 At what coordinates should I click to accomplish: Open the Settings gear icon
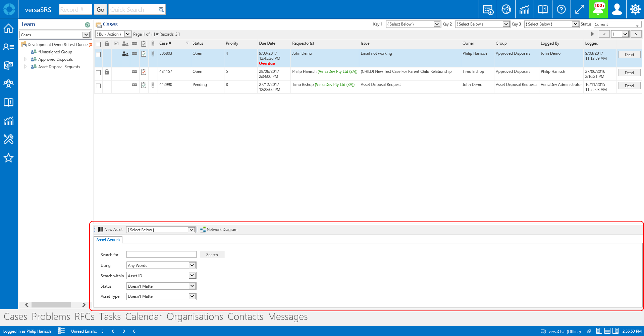point(635,9)
